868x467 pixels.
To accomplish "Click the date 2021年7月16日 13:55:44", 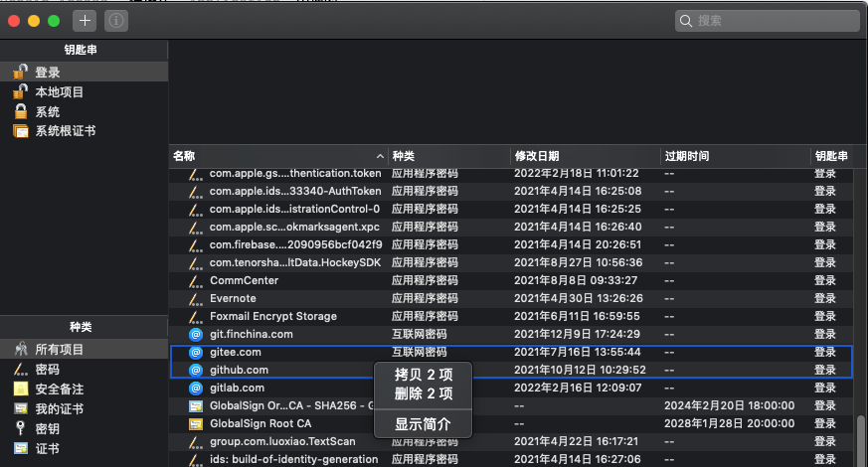I will (x=578, y=352).
